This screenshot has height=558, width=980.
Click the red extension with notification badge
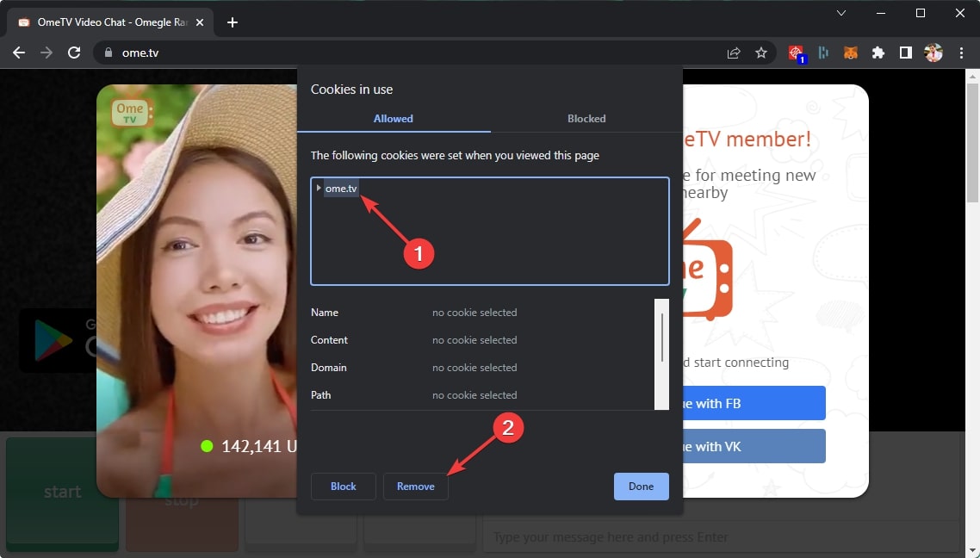point(796,53)
